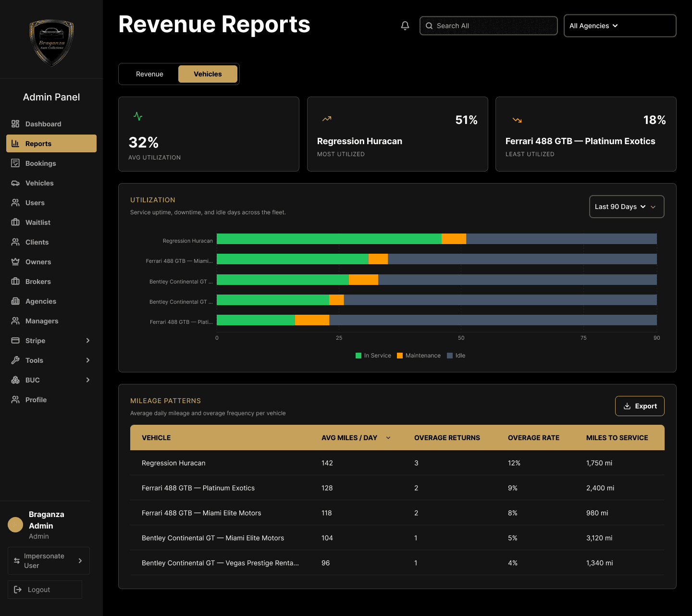Click the Vehicles car icon in sidebar
Screen dimensions: 692x616
[15, 183]
